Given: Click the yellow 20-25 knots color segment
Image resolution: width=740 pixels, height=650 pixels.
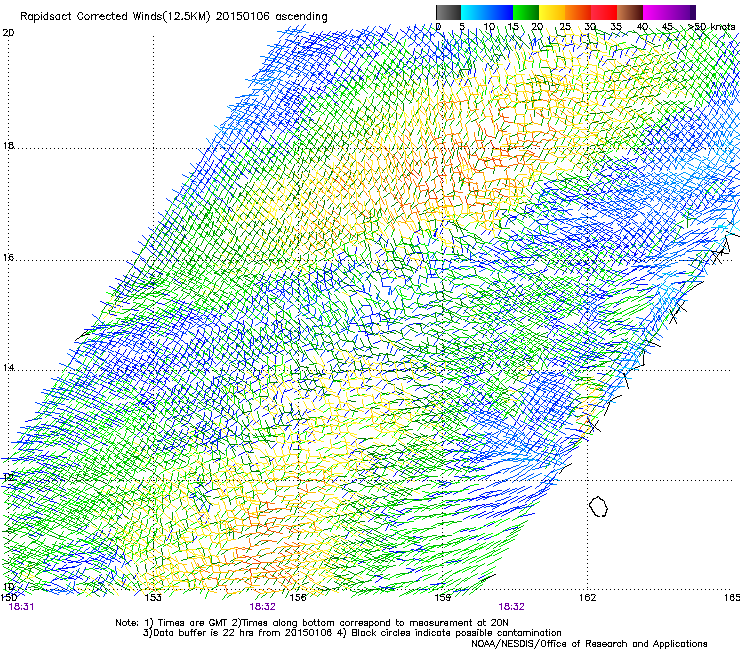Looking at the screenshot, I should 552,12.
